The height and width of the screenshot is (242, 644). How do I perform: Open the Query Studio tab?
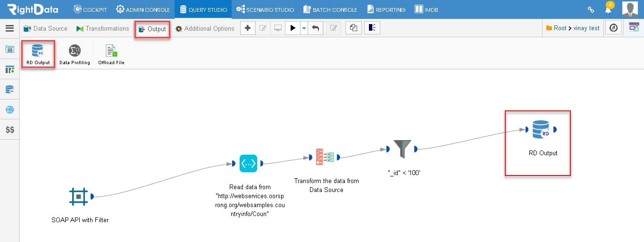pyautogui.click(x=203, y=9)
